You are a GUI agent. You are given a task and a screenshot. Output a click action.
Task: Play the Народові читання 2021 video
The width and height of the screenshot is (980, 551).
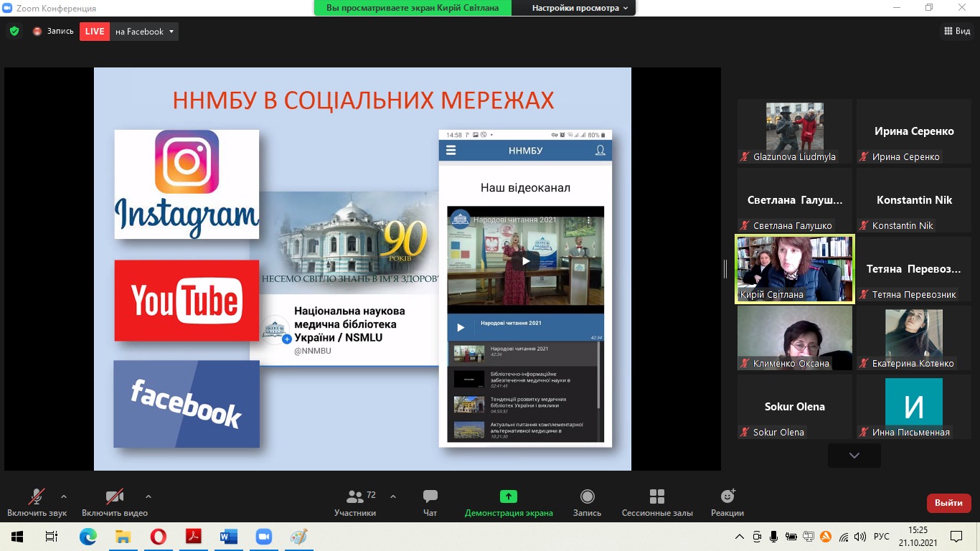click(526, 261)
